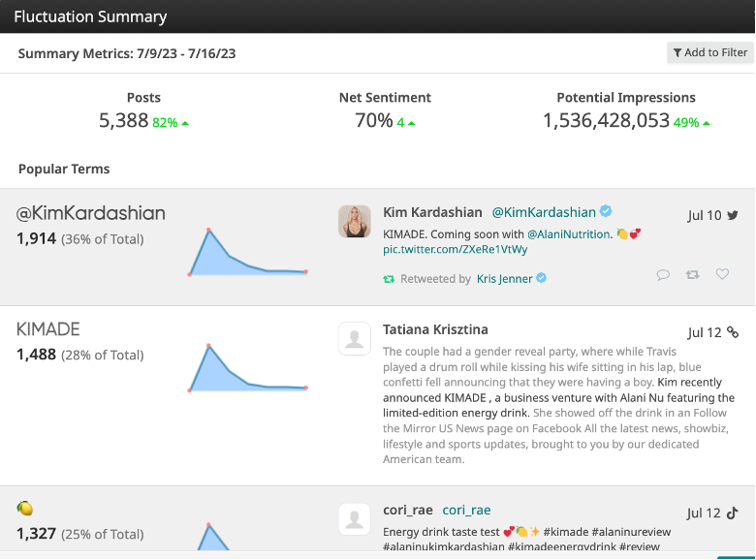Click the verified badge next to @KimKardashian handle
The image size is (756, 560).
click(x=606, y=211)
